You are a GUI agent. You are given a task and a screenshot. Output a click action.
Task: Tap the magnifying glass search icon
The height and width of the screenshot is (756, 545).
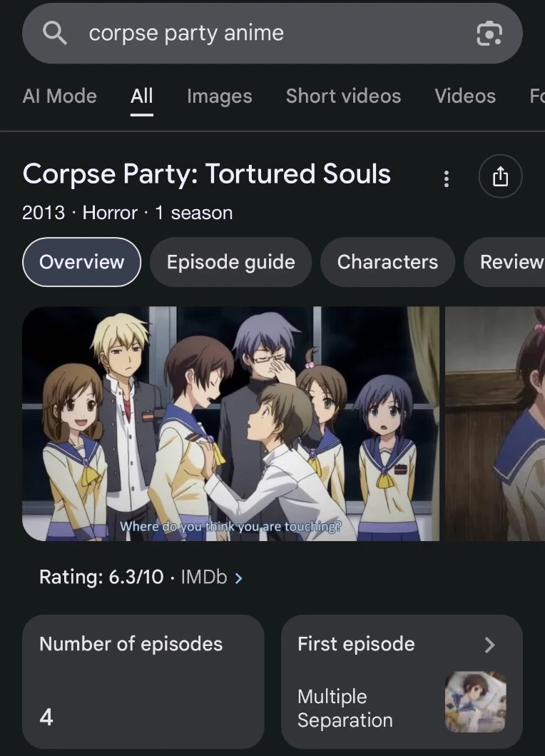[x=54, y=34]
